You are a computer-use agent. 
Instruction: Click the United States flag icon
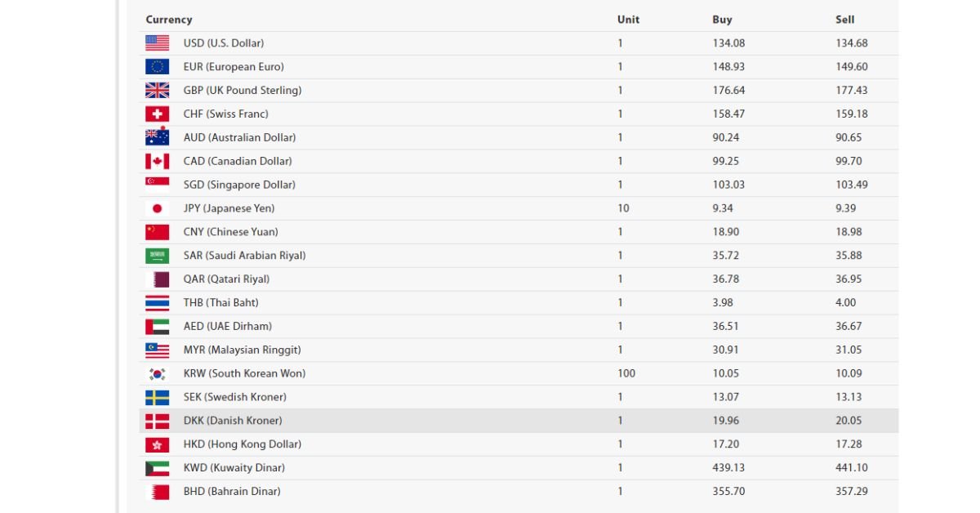[157, 43]
